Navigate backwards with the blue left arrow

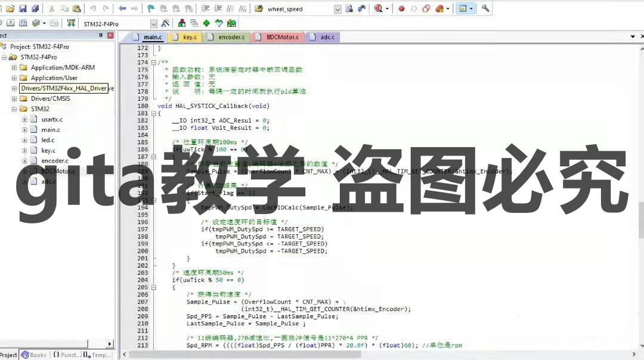[x=122, y=8]
